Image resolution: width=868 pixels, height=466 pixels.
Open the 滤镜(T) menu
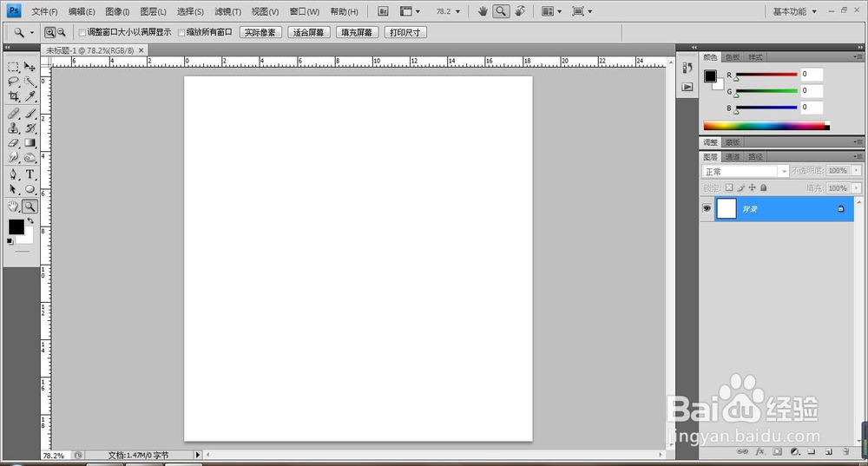(227, 11)
